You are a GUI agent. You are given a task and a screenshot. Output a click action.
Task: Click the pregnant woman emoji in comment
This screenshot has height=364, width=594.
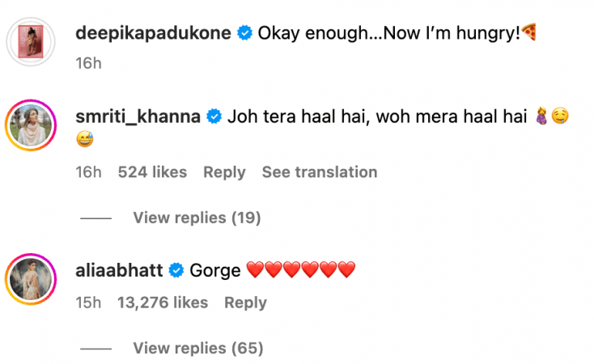click(x=541, y=117)
